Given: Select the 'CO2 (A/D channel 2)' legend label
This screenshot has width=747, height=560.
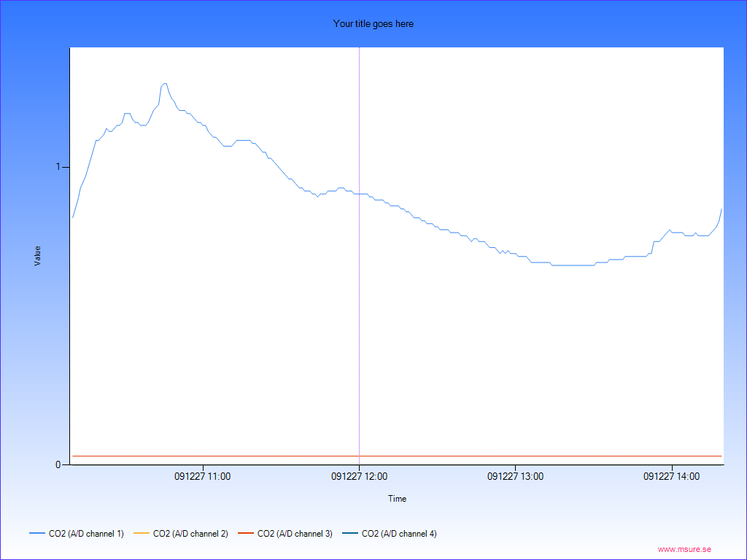Looking at the screenshot, I should coord(190,534).
